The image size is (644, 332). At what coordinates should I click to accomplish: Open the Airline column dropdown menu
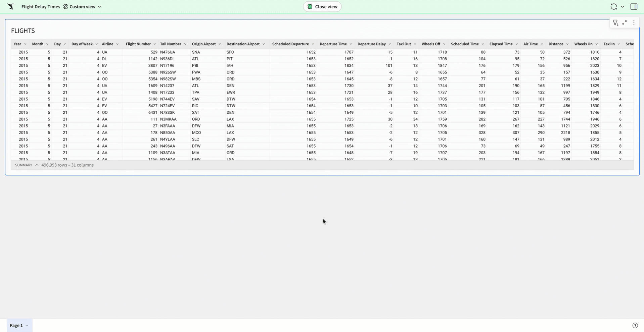coord(117,44)
